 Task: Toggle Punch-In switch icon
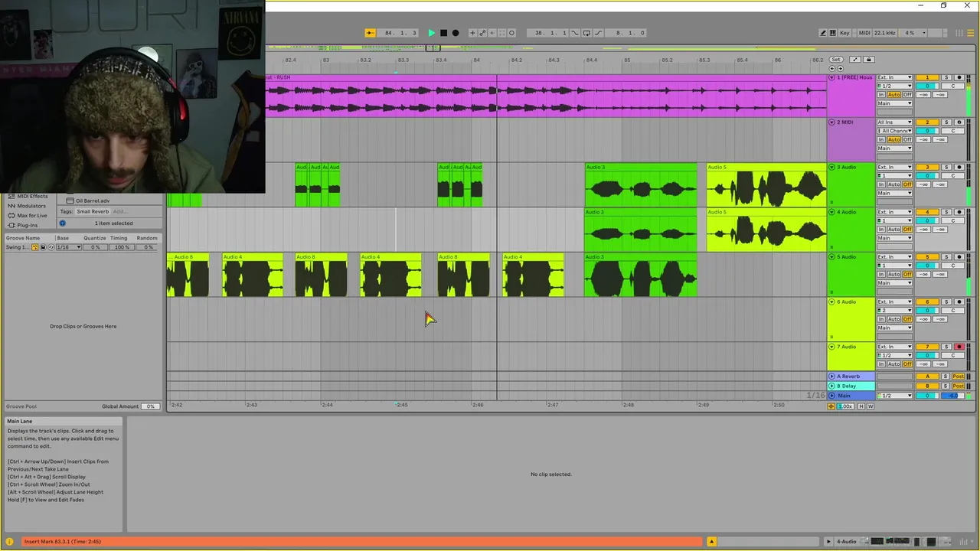pos(575,33)
